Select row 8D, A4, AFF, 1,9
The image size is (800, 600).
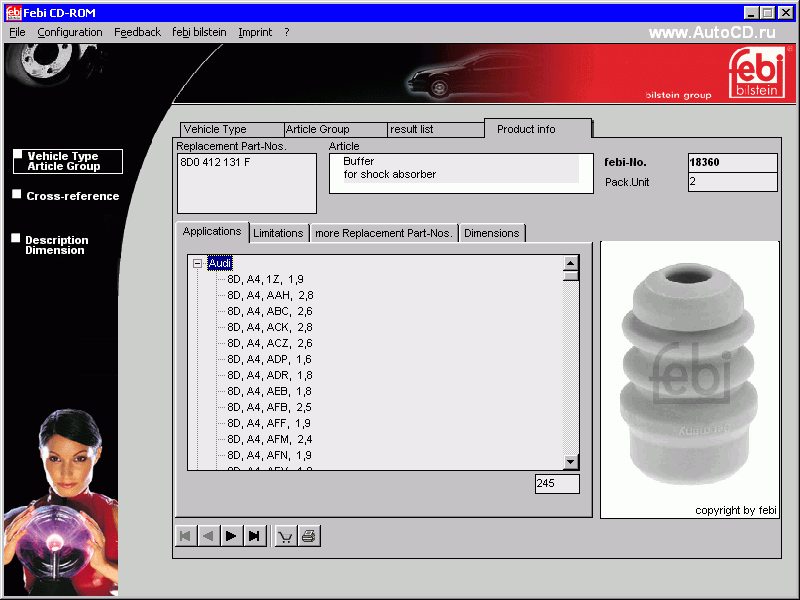(269, 423)
